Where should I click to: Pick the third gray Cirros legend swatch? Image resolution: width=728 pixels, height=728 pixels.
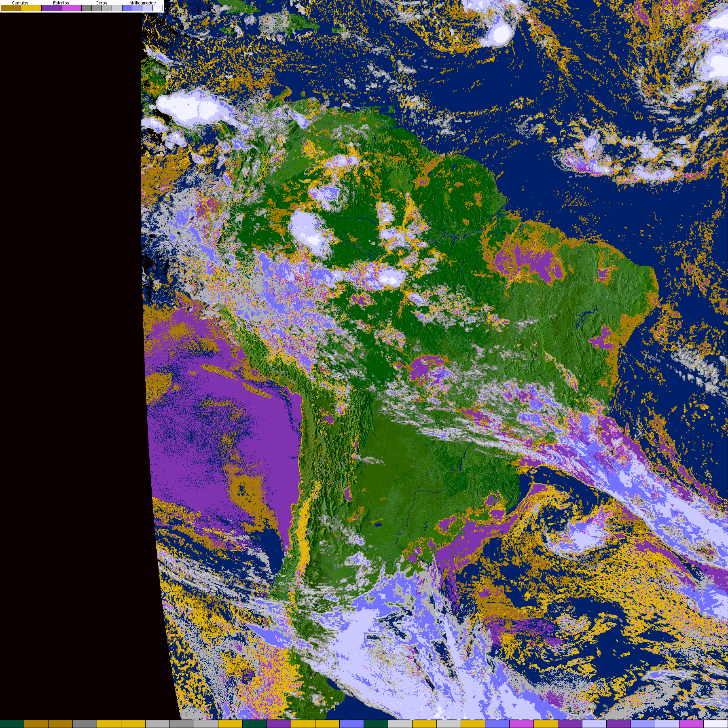pos(107,8)
